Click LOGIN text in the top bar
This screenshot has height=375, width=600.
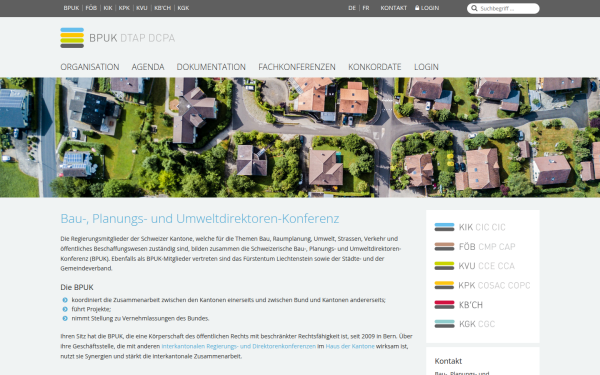pos(430,8)
